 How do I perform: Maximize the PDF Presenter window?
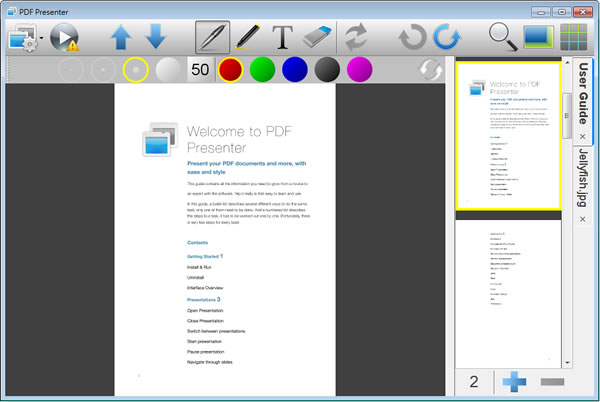pyautogui.click(x=562, y=12)
